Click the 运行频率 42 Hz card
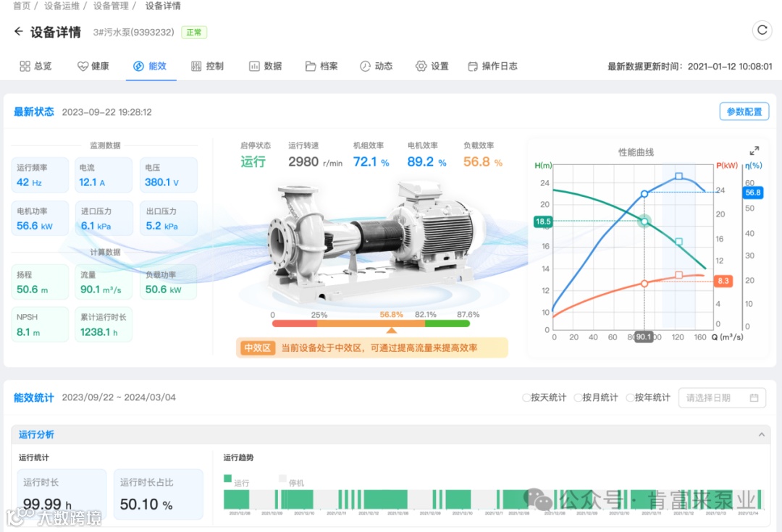This screenshot has width=782, height=532. [x=40, y=175]
